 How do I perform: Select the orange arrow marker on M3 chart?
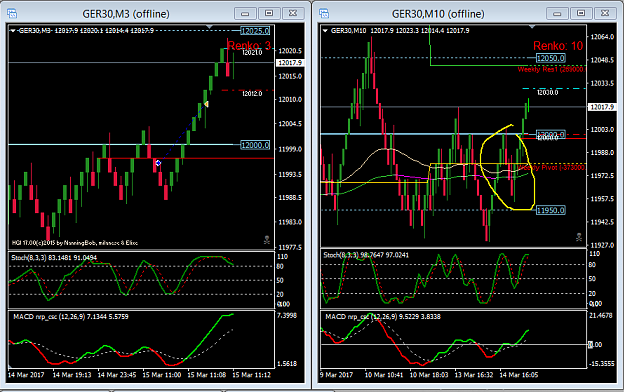pyautogui.click(x=206, y=104)
